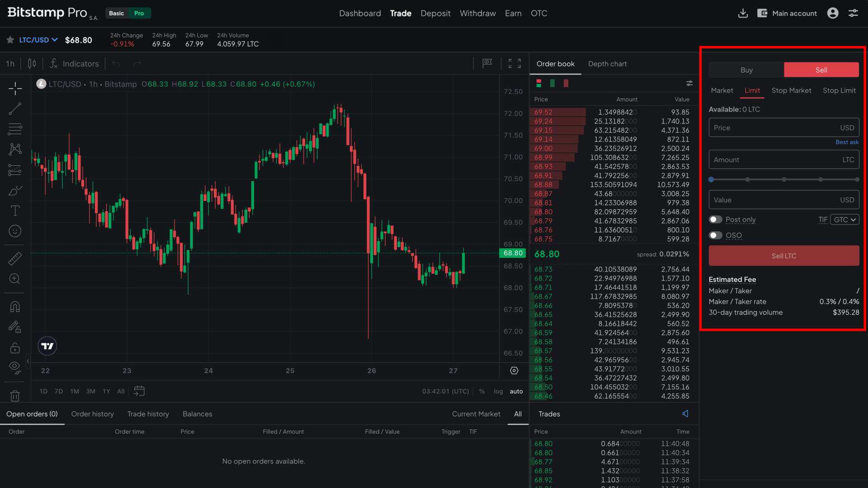The width and height of the screenshot is (868, 488).
Task: Toggle auto scale on chart
Action: [516, 391]
